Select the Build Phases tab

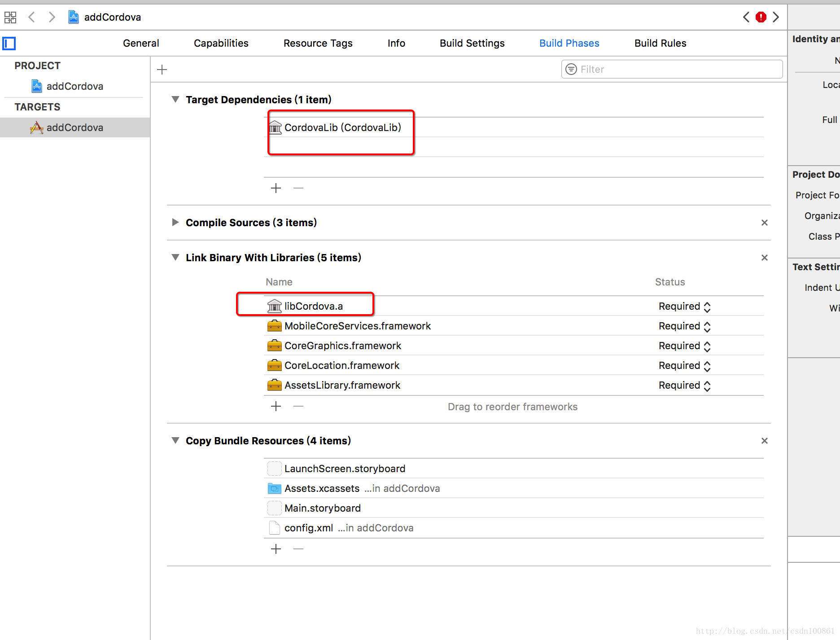pyautogui.click(x=569, y=43)
